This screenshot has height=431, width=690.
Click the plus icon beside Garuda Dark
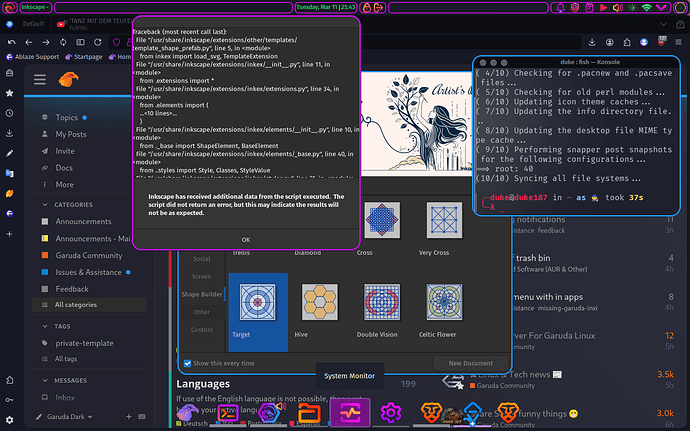[x=128, y=416]
